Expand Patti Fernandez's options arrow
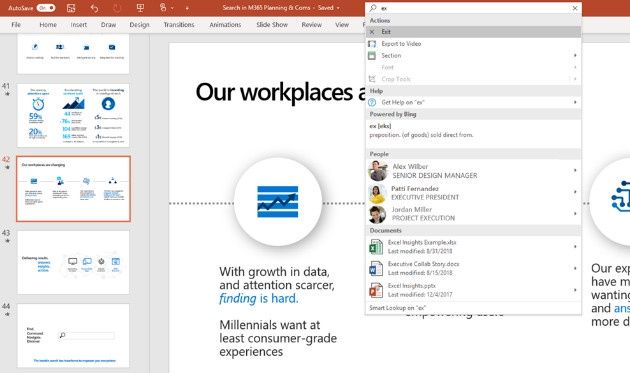Viewport: 630px width, 373px height. pyautogui.click(x=575, y=192)
